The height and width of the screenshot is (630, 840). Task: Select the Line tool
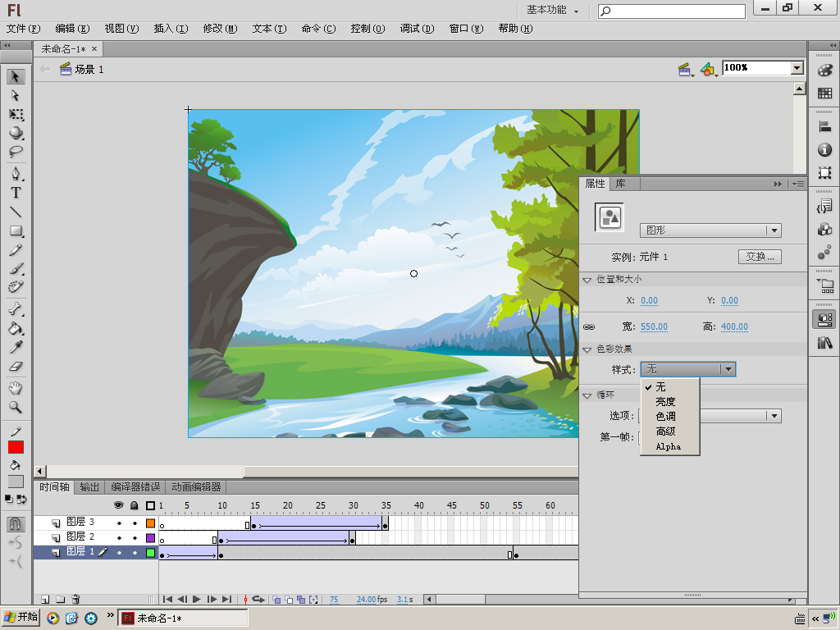[x=16, y=212]
